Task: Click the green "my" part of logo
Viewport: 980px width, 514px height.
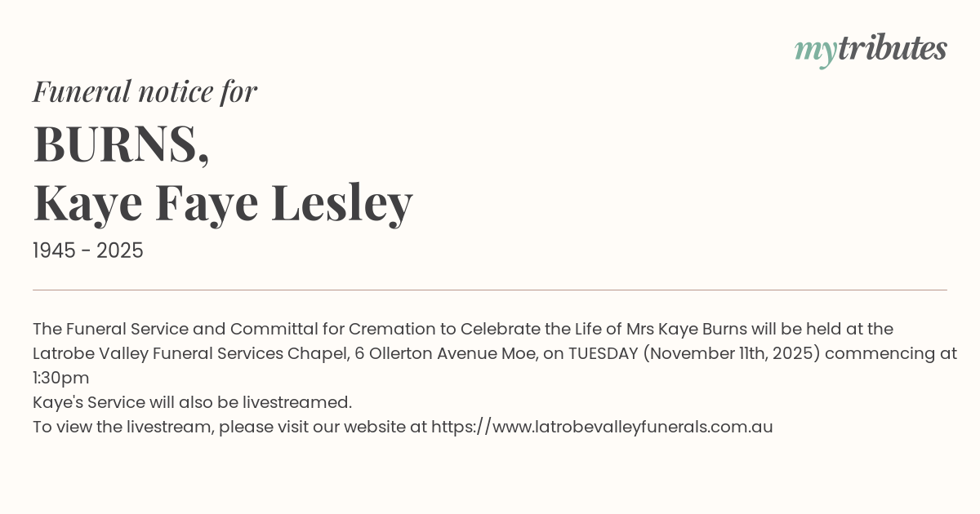Action: tap(815, 51)
